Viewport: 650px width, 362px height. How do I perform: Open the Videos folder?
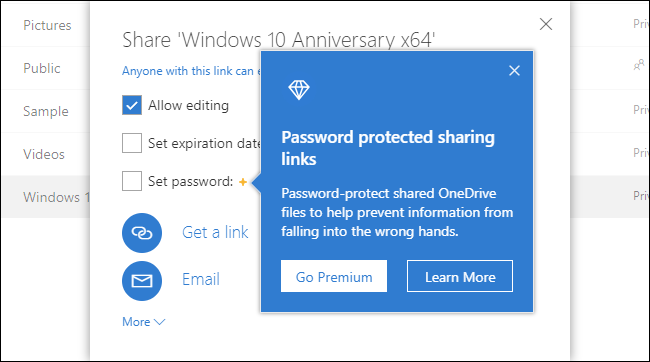point(44,154)
